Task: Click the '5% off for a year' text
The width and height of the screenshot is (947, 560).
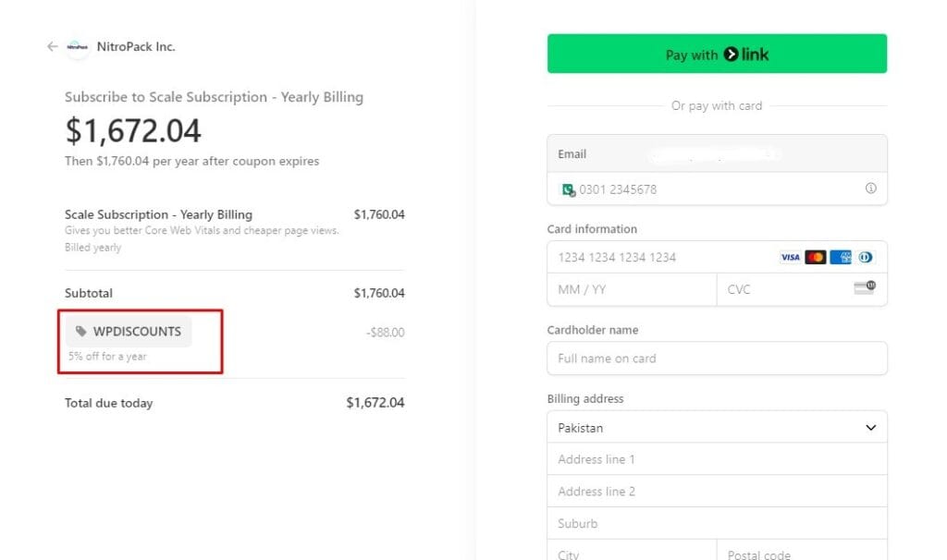Action: [x=107, y=356]
